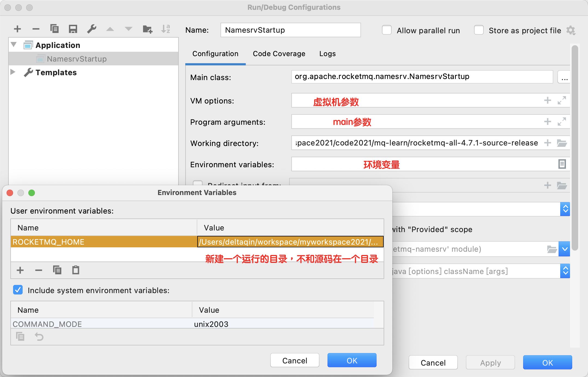588x377 pixels.
Task: Collapse the Application tree node
Action: (14, 45)
